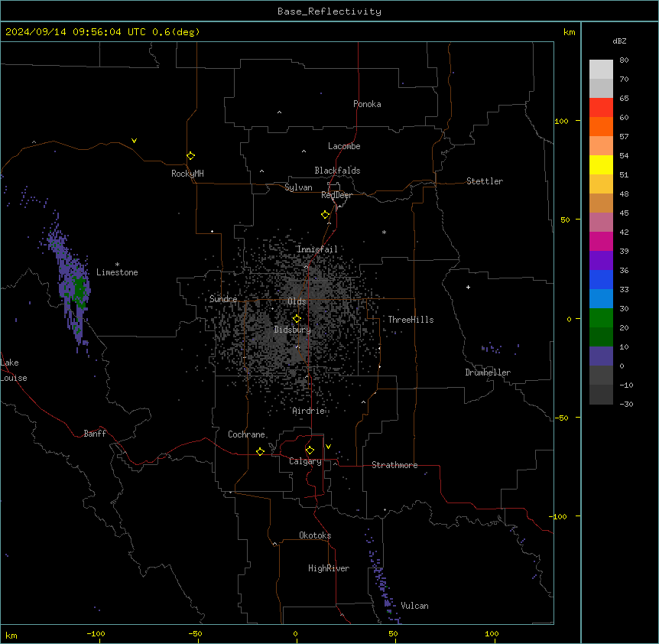Click the 100 tick label on bottom axis
Screen dimensions: 659x644
pos(492,633)
